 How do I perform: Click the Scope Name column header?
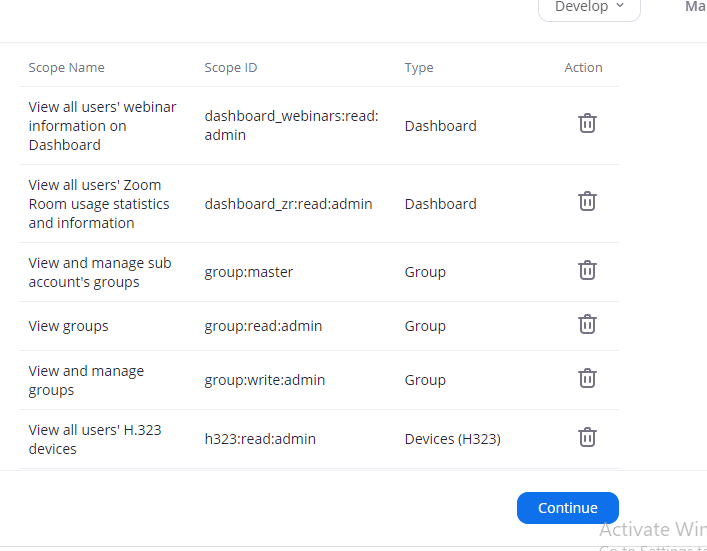coord(66,68)
